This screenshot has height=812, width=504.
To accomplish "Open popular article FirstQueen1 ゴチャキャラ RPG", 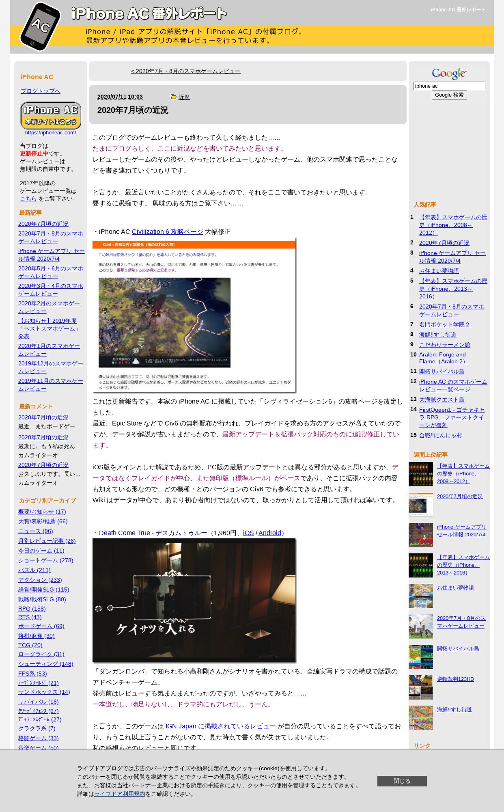I will coord(452,417).
